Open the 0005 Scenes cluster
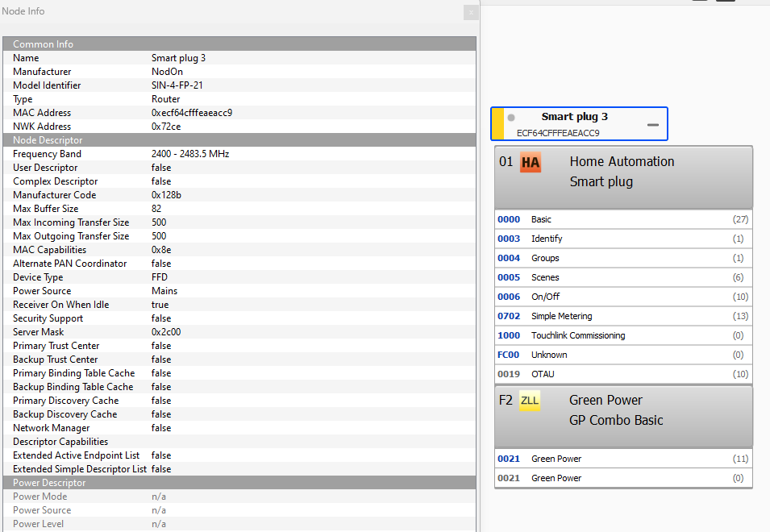 pos(623,277)
